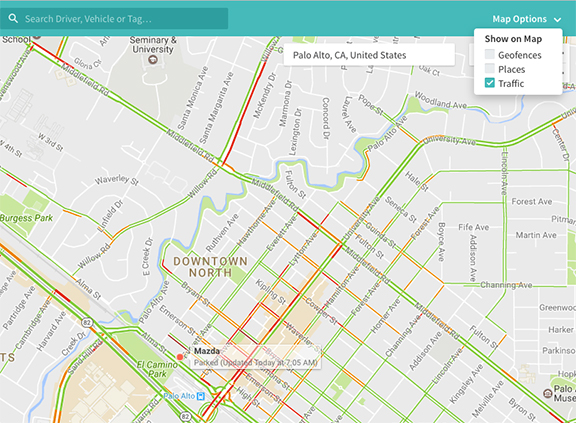Click the Palo Alto Museum marker icon
The width and height of the screenshot is (576, 423).
coord(547,393)
